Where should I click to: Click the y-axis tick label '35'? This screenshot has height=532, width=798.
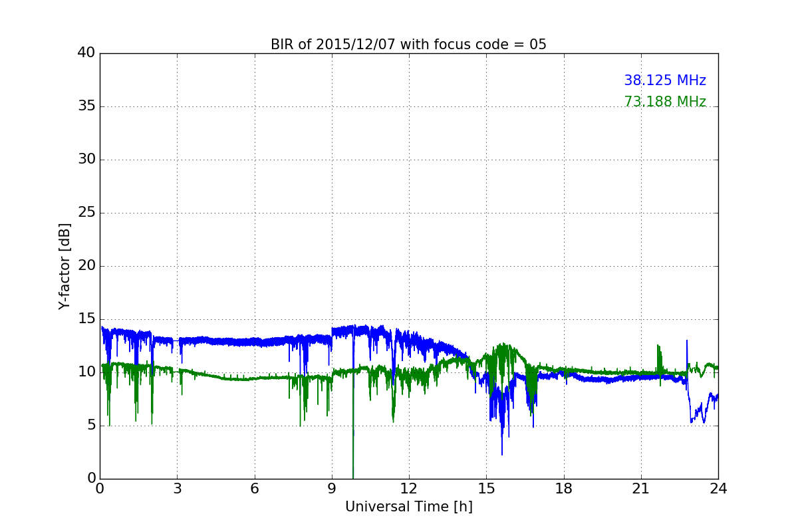(86, 106)
